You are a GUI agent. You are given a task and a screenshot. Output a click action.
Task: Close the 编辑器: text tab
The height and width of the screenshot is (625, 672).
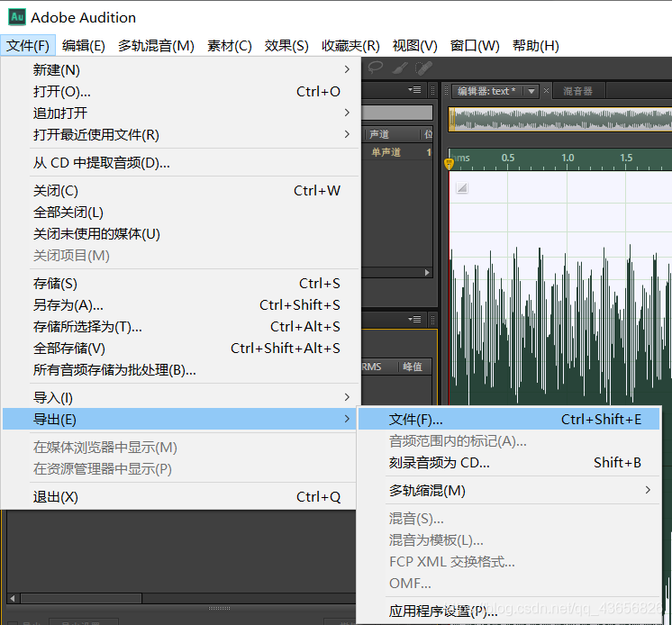pos(546,90)
